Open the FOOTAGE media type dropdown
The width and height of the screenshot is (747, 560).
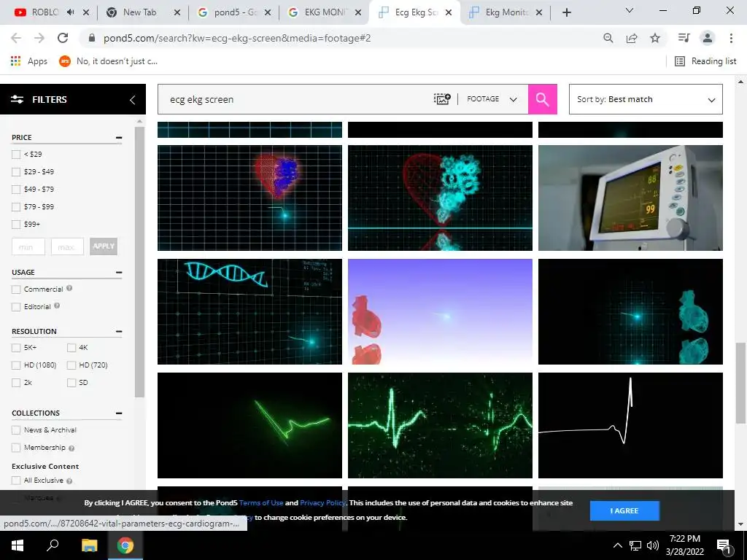pos(492,99)
